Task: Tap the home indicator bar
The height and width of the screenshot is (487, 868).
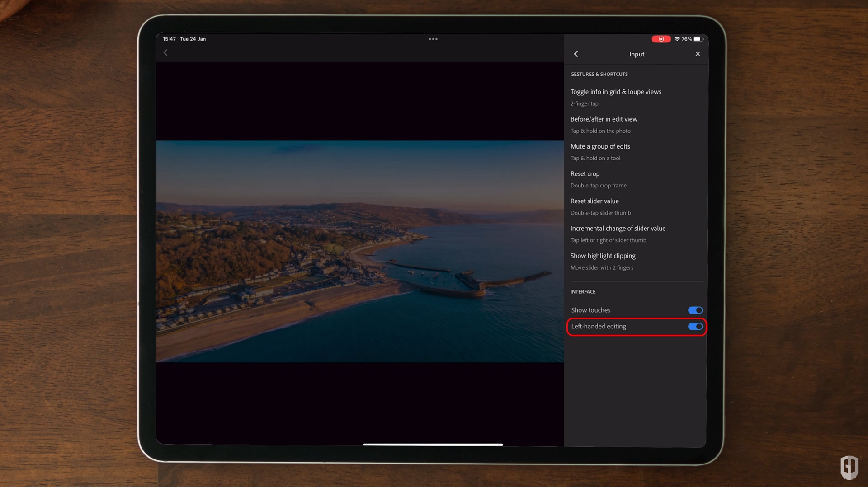Action: (x=433, y=445)
